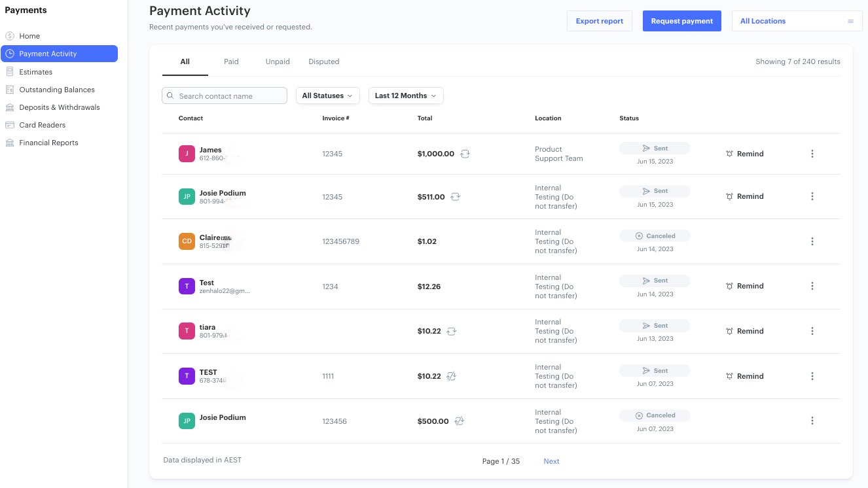Image resolution: width=868 pixels, height=488 pixels.
Task: Click the Request payment button
Action: [681, 20]
